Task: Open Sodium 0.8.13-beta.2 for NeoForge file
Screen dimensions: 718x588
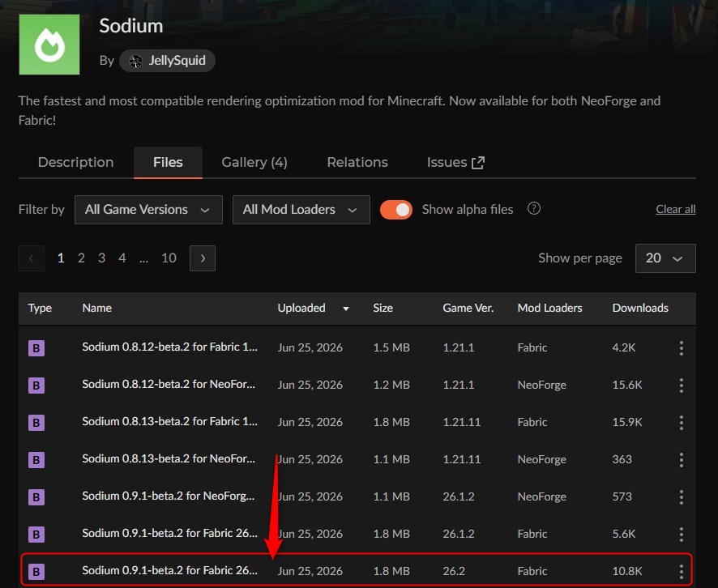Action: [x=169, y=459]
